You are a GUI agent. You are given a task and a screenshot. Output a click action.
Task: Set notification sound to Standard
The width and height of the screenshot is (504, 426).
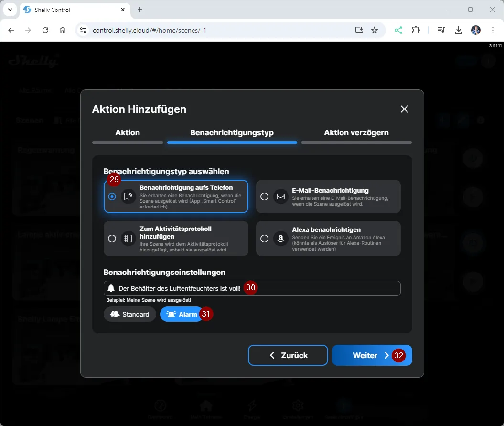[130, 314]
